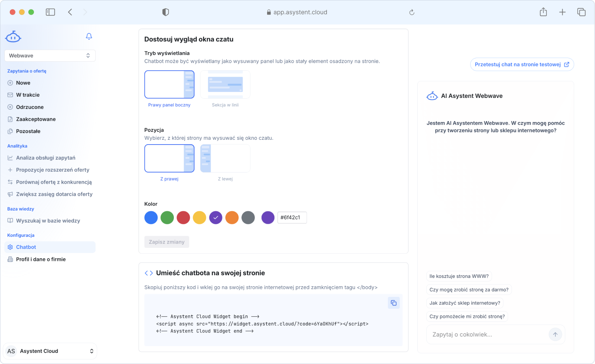The width and height of the screenshot is (595, 364).
Task: Click the hex color input field
Action: point(292,218)
